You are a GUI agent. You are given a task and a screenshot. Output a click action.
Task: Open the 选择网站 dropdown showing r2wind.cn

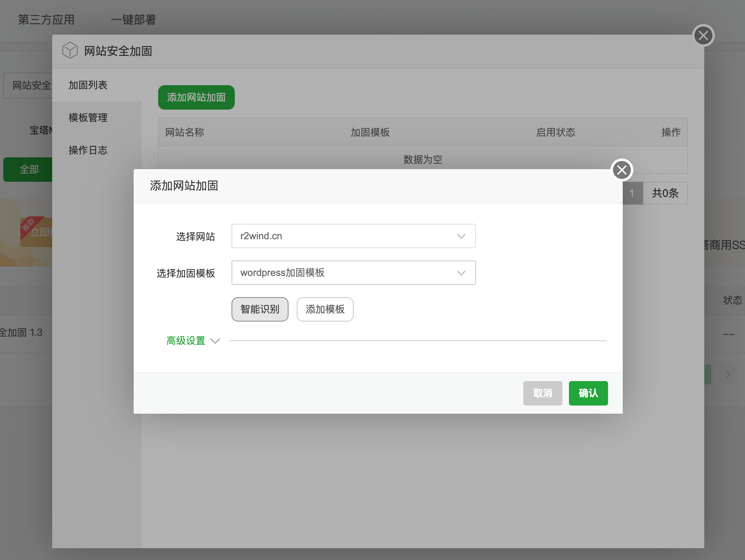click(x=353, y=236)
